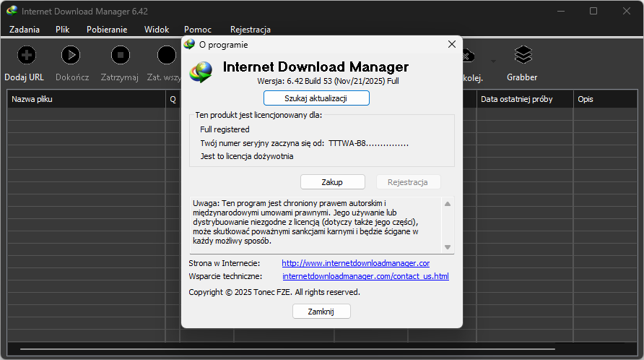This screenshot has height=360, width=644.
Task: Open the internetdownloadmanager.com website link
Action: coord(356,263)
